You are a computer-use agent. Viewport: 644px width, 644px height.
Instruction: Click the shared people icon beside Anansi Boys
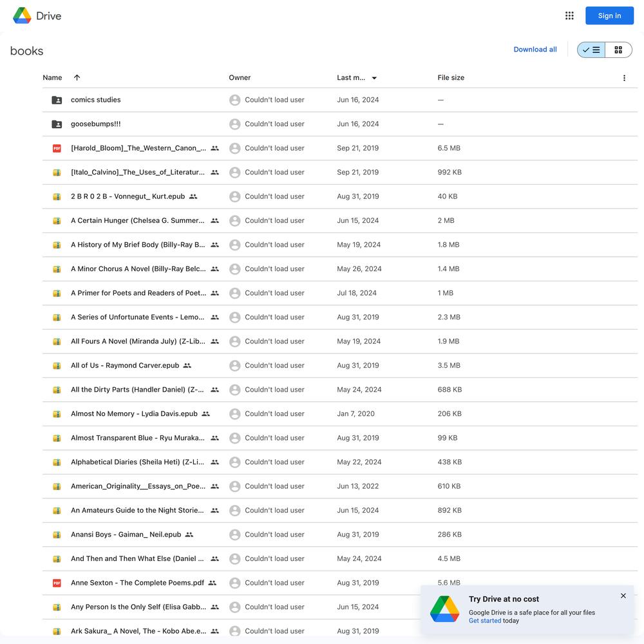189,535
